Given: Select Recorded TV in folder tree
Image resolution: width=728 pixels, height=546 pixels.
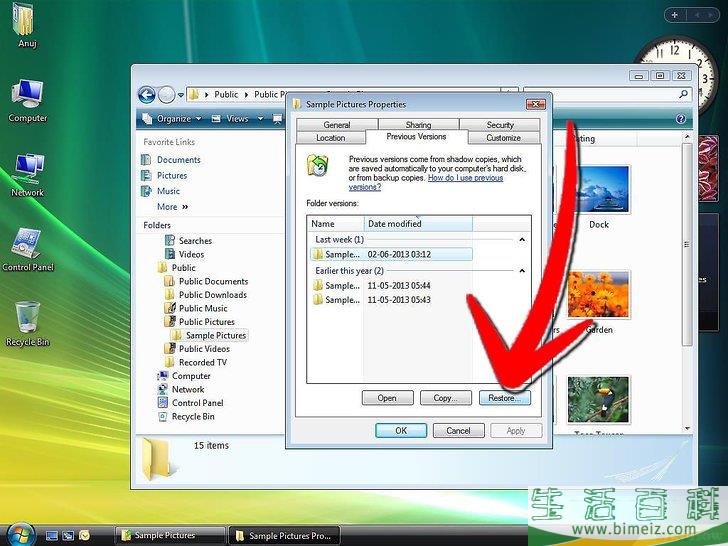Looking at the screenshot, I should point(196,362).
